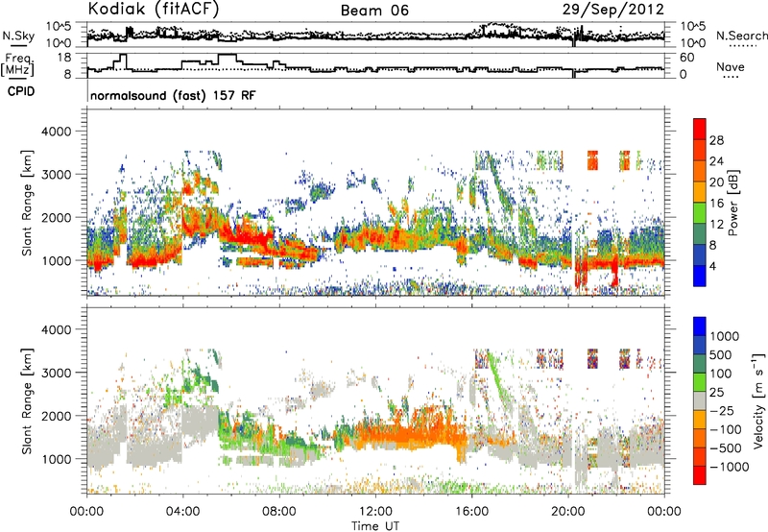Click the '20:00' time axis label
768x532 pixels.
point(567,512)
